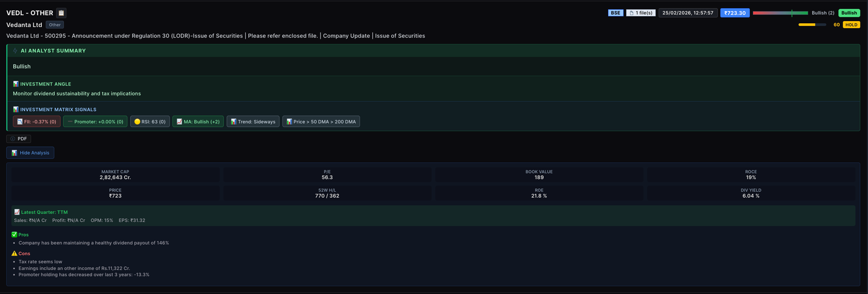Screen dimensions: 868x294
Task: Click the yellow HOLD badge
Action: tap(851, 25)
